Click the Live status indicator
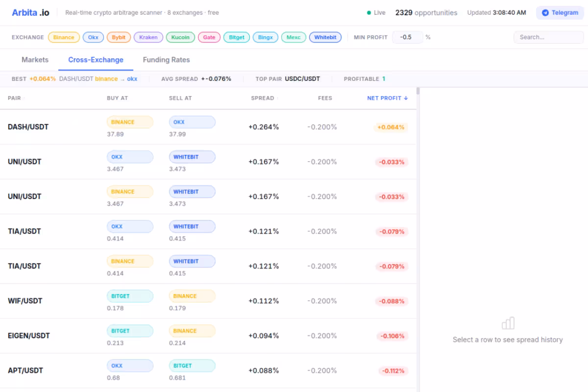588x392 pixels. coord(376,13)
